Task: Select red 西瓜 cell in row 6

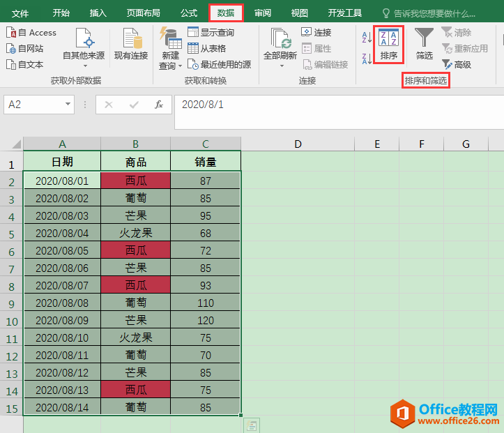Action: click(x=136, y=250)
